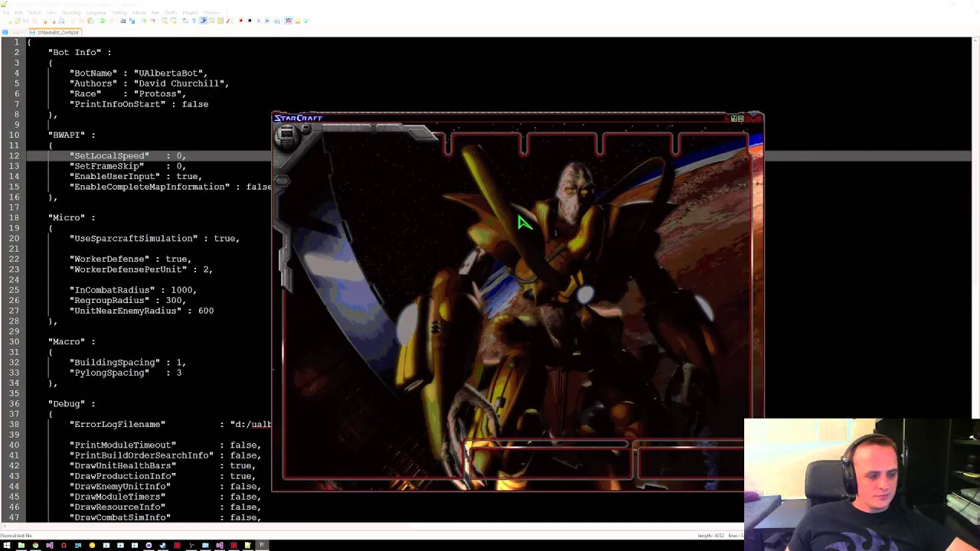Open the Search menu
The height and width of the screenshot is (551, 980).
point(34,13)
